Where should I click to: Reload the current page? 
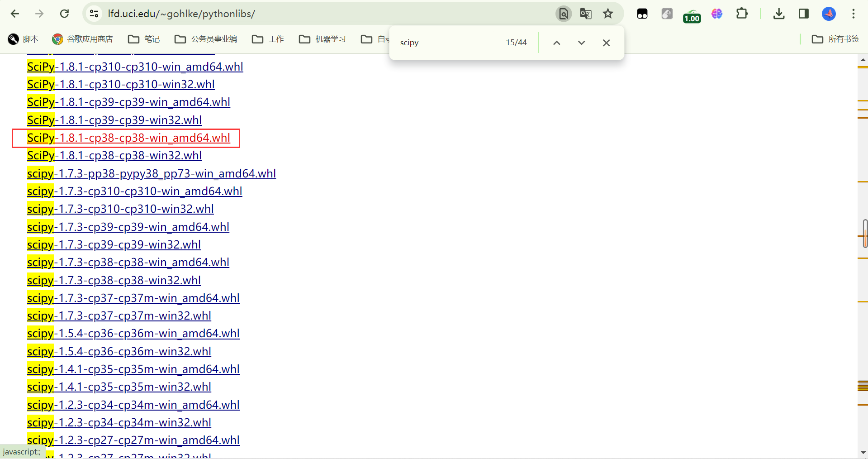[64, 14]
